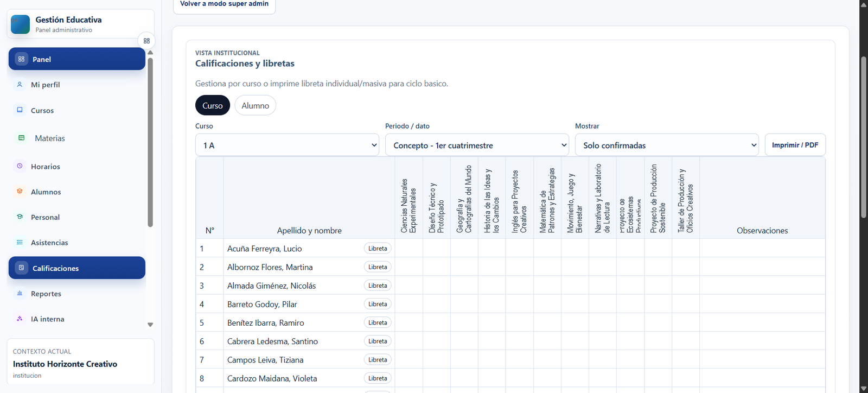The width and height of the screenshot is (868, 393).
Task: Click the Asistencias list icon
Action: (x=20, y=242)
